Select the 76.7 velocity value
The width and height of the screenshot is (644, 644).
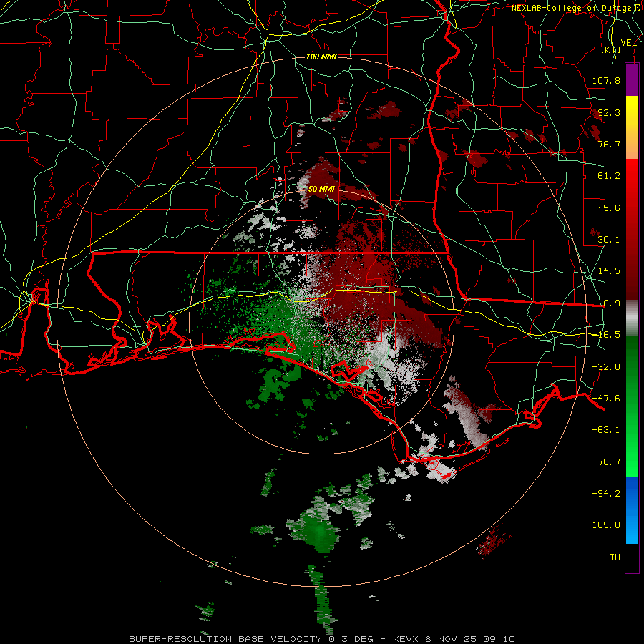pos(609,144)
